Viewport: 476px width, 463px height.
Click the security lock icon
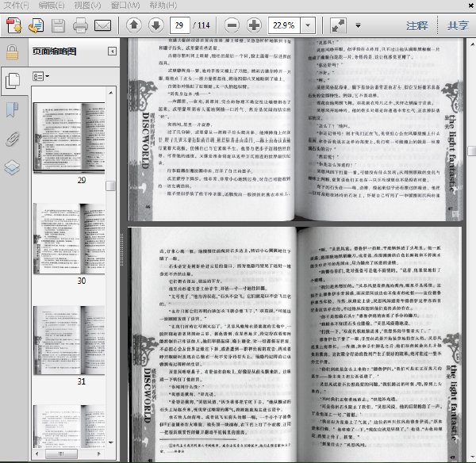(13, 52)
